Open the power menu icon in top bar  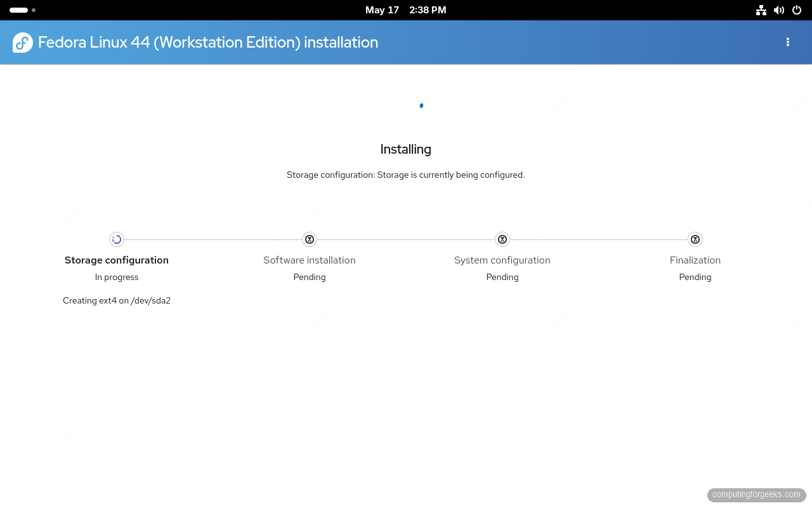(797, 10)
